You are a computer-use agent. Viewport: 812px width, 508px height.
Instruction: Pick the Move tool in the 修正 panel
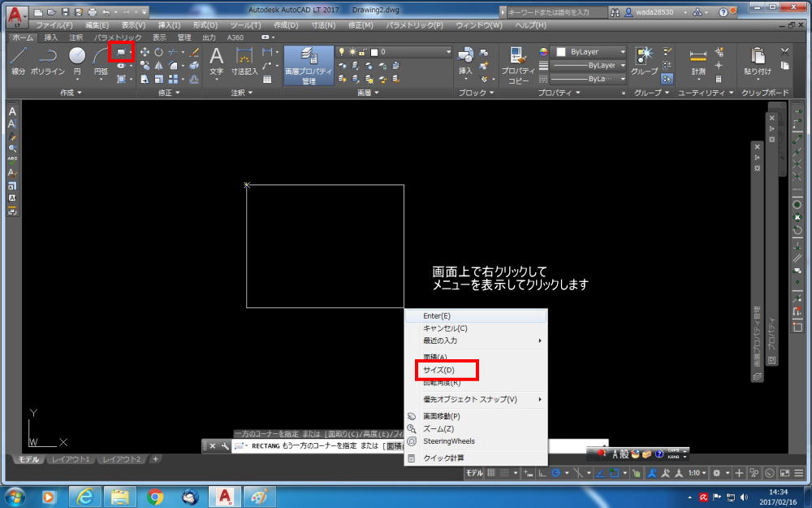coord(145,52)
